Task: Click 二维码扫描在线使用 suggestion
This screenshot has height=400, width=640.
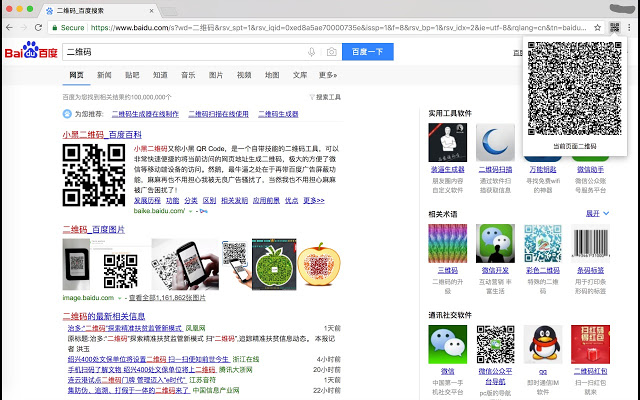Action: click(x=218, y=114)
